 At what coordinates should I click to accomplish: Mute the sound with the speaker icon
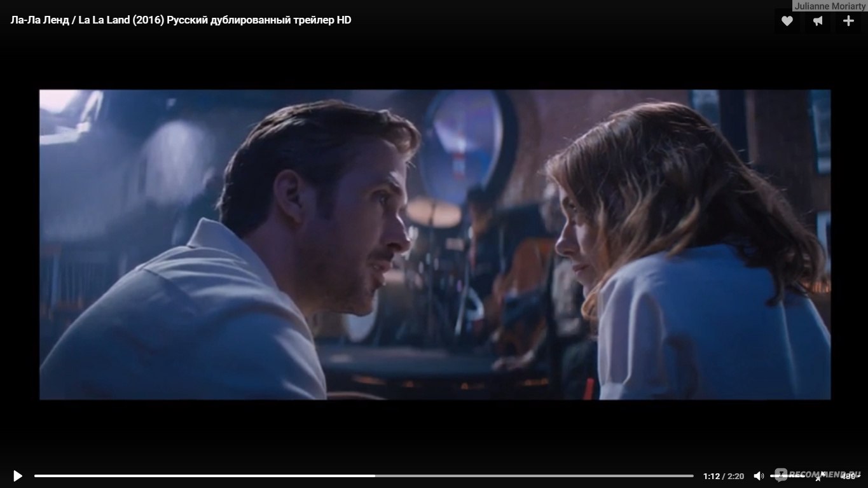(759, 476)
